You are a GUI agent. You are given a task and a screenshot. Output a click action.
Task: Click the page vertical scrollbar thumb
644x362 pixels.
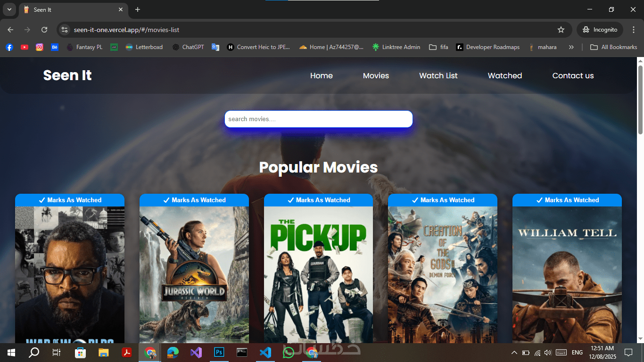(640, 100)
